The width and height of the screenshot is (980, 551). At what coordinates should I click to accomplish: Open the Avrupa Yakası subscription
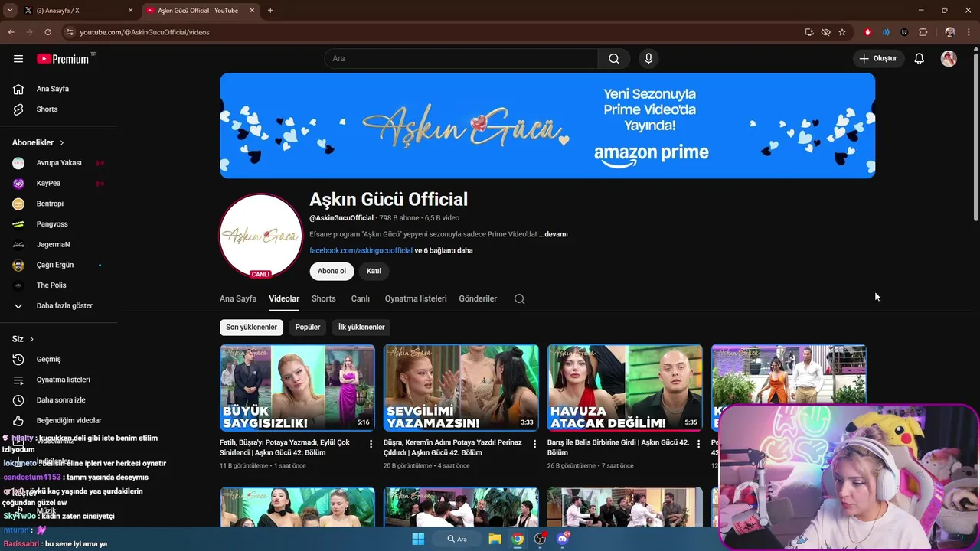[58, 163]
